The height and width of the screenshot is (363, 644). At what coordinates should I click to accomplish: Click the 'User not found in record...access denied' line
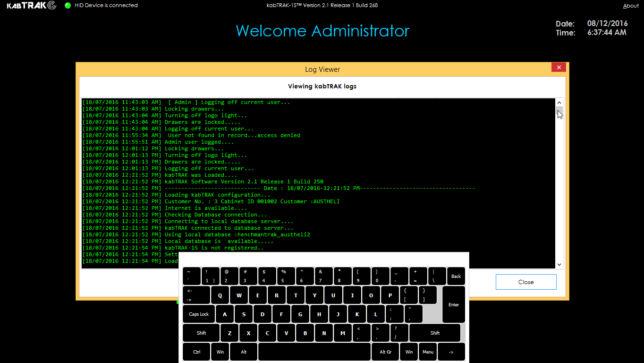click(x=191, y=135)
